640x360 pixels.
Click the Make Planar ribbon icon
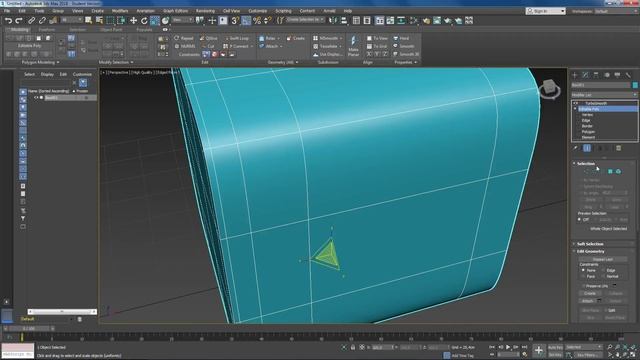click(x=353, y=46)
